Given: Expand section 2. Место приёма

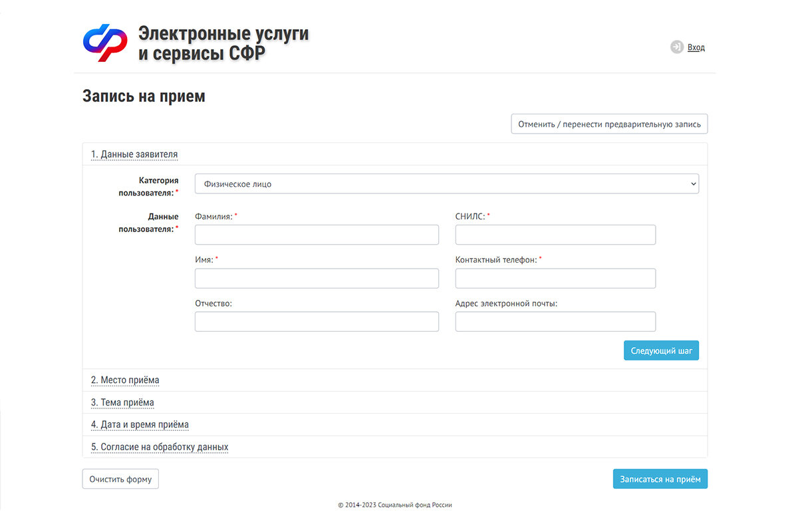Looking at the screenshot, I should (x=125, y=380).
